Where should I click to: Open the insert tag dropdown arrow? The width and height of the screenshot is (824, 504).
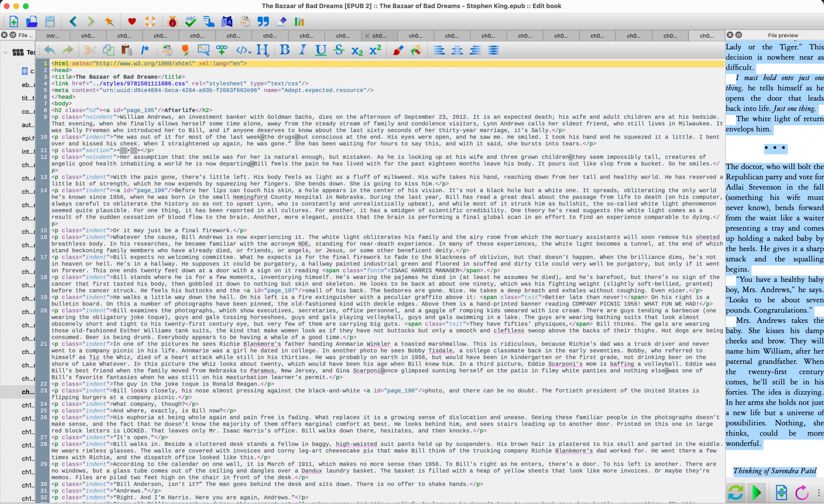point(250,52)
